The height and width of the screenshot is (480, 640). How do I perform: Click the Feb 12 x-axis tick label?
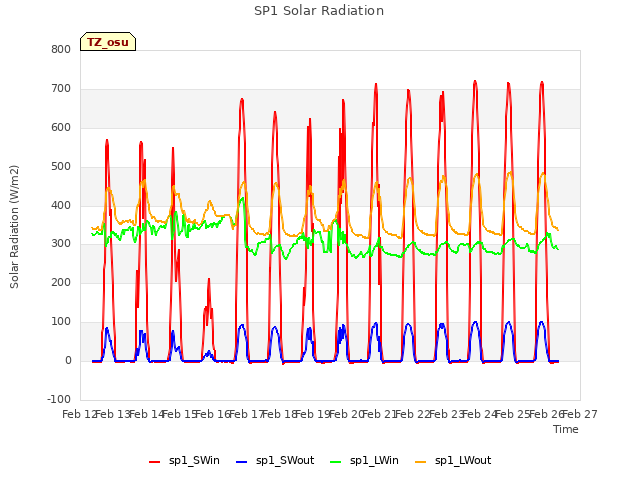pos(80,414)
